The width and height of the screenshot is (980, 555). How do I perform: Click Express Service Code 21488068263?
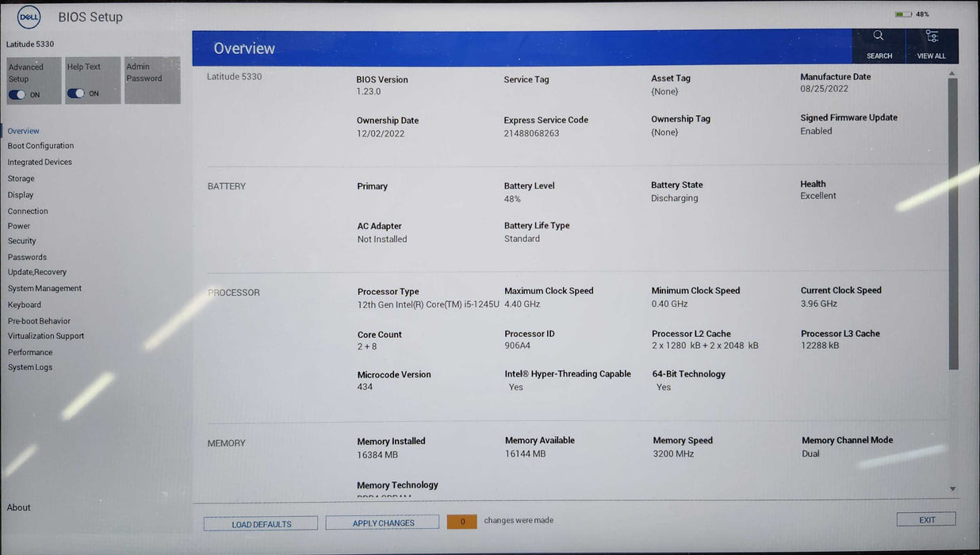tap(532, 133)
